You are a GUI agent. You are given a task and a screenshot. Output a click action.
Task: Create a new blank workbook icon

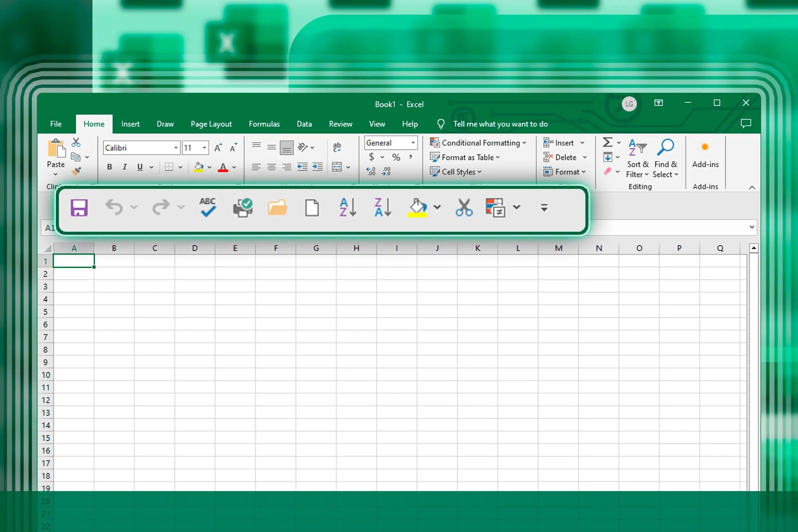click(x=312, y=207)
